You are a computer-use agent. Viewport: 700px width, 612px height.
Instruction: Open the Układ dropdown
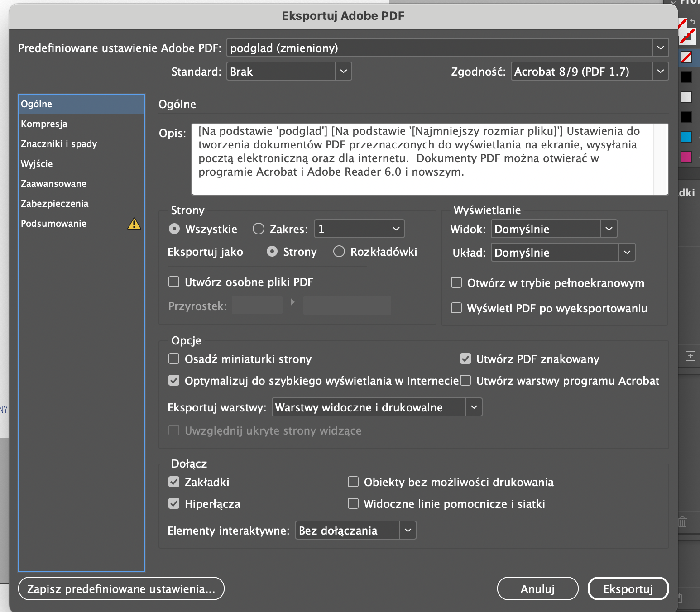pos(563,253)
